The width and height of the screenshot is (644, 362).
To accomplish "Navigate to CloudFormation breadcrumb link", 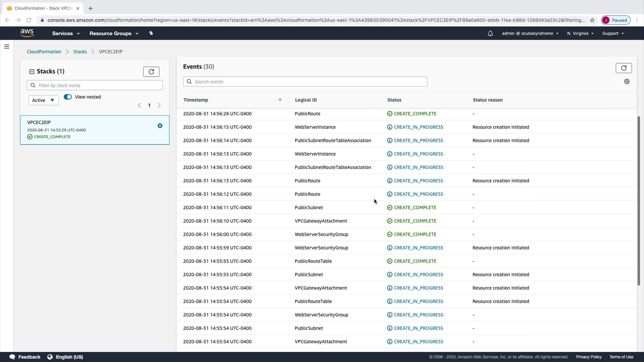I will (x=44, y=52).
